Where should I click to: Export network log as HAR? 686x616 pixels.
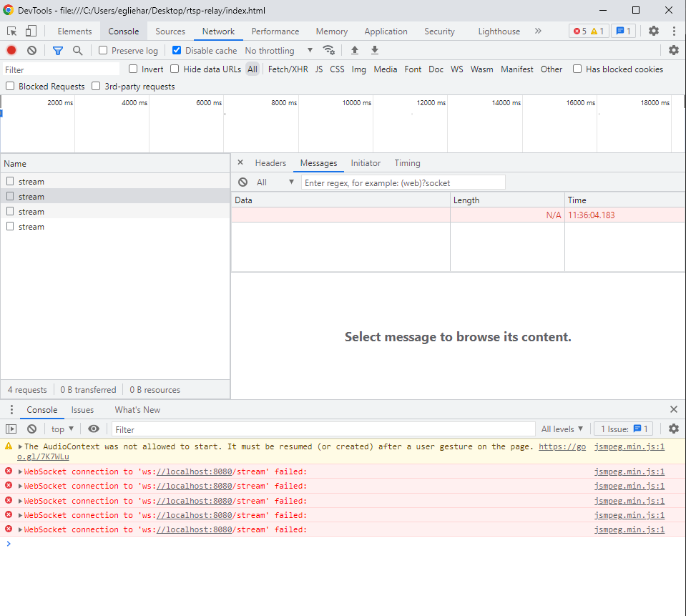[374, 50]
